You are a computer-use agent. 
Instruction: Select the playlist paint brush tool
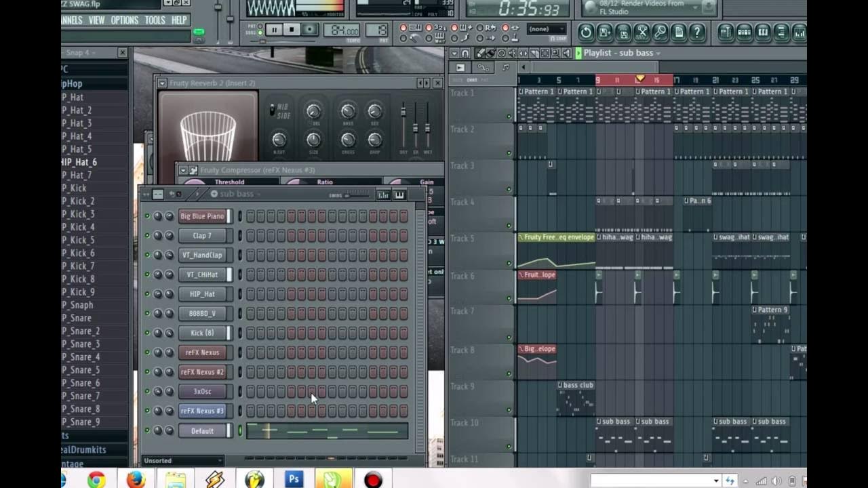[490, 53]
